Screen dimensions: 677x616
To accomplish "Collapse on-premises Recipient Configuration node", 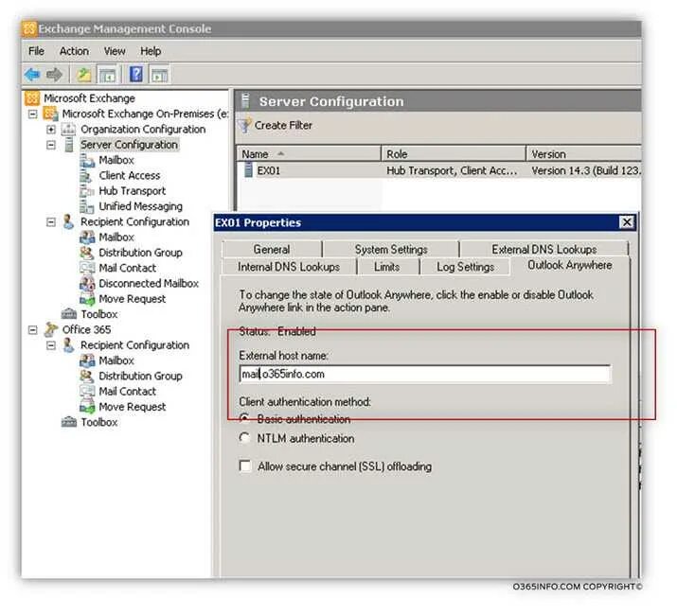I will [x=51, y=222].
